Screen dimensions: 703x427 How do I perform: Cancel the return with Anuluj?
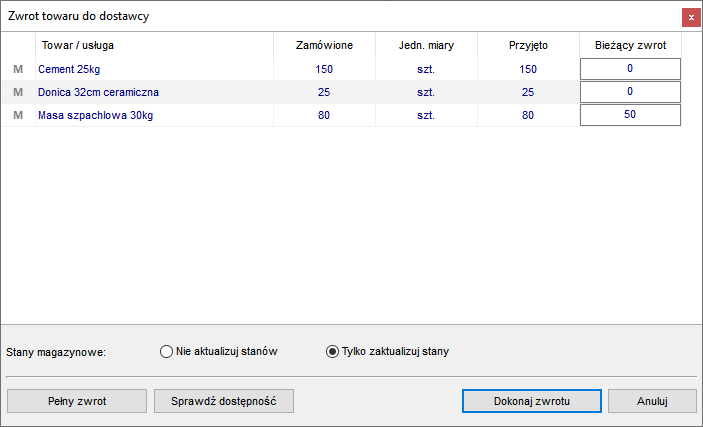[x=652, y=401]
